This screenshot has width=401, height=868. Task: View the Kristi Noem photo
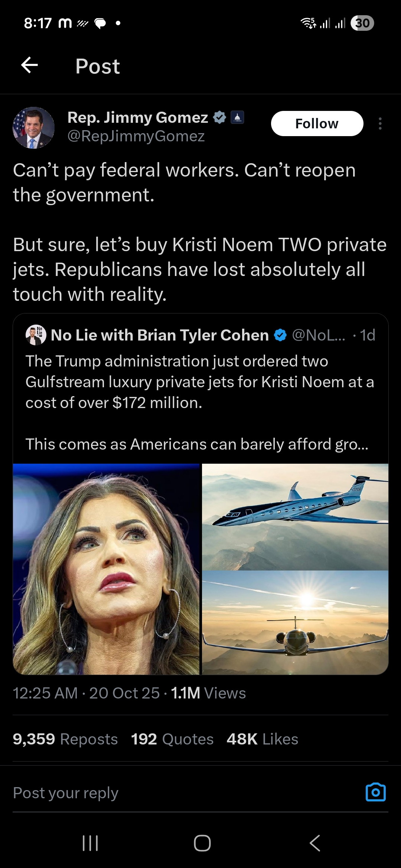pos(106,569)
